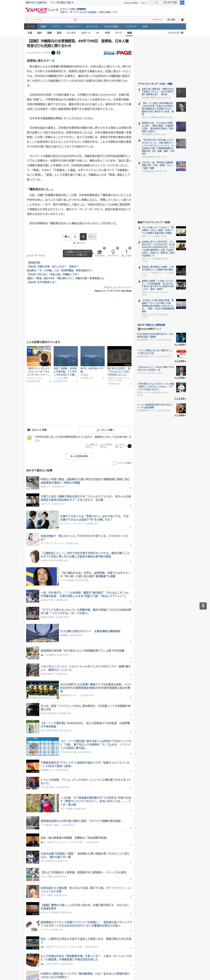Select the 'スポーツ' category in the sub-navigation

click(x=86, y=33)
